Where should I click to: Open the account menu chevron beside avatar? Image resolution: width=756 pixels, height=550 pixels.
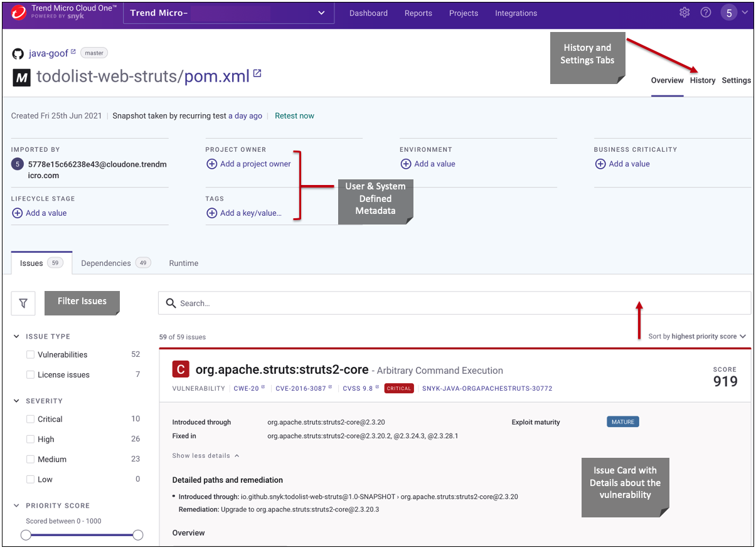[745, 13]
